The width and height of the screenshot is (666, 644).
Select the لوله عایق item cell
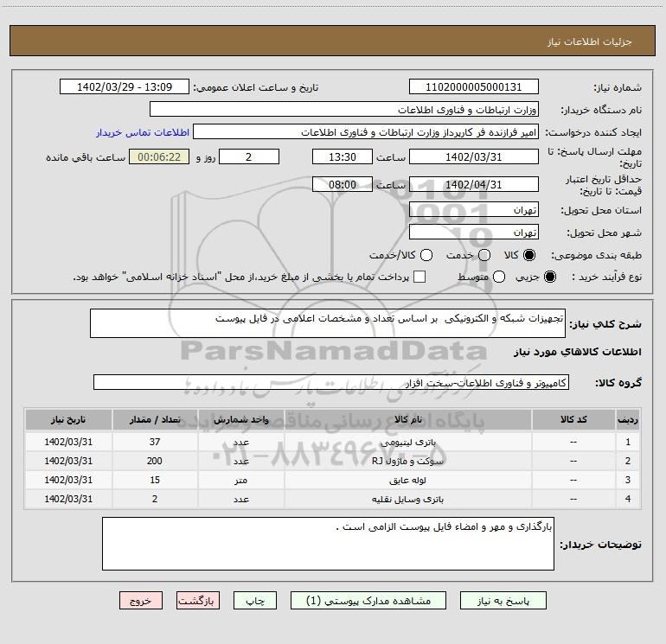coord(407,480)
